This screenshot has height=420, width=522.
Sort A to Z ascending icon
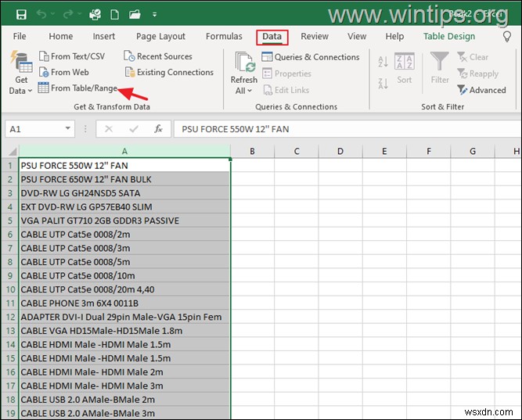[x=383, y=62]
